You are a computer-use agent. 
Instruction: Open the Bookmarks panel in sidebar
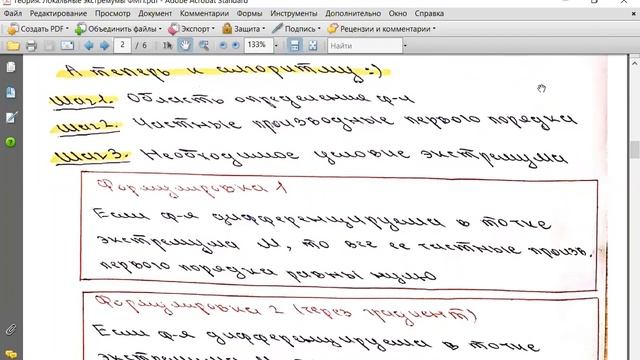[x=11, y=93]
